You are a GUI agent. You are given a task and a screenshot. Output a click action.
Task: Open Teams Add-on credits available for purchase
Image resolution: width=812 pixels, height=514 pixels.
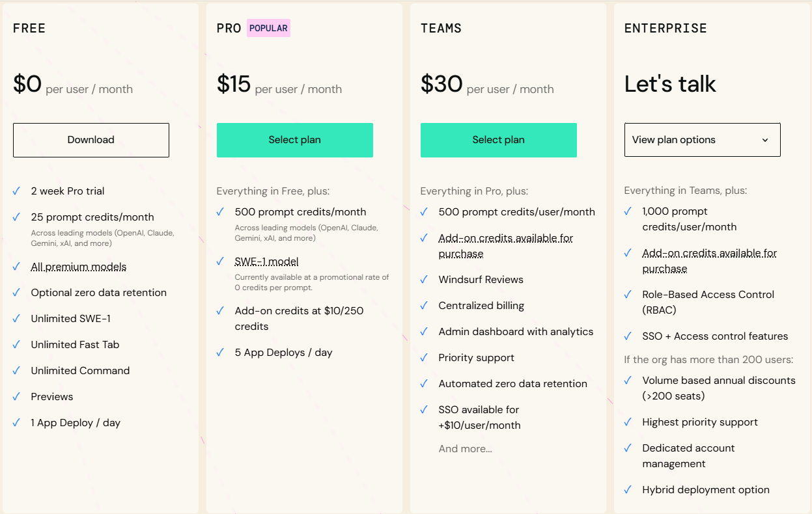506,246
